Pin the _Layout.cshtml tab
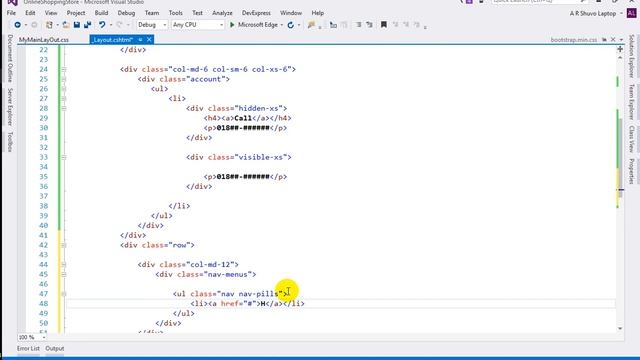The image size is (640, 360). [140, 40]
